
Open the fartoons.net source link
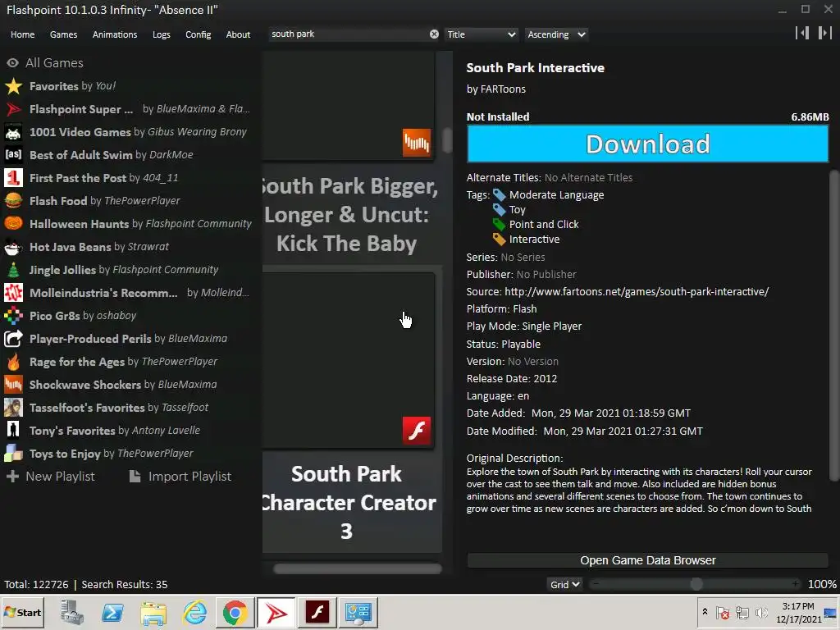tap(637, 291)
